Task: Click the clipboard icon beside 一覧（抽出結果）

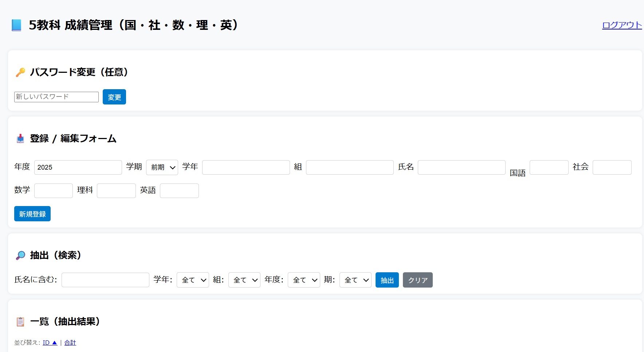Action: point(20,322)
